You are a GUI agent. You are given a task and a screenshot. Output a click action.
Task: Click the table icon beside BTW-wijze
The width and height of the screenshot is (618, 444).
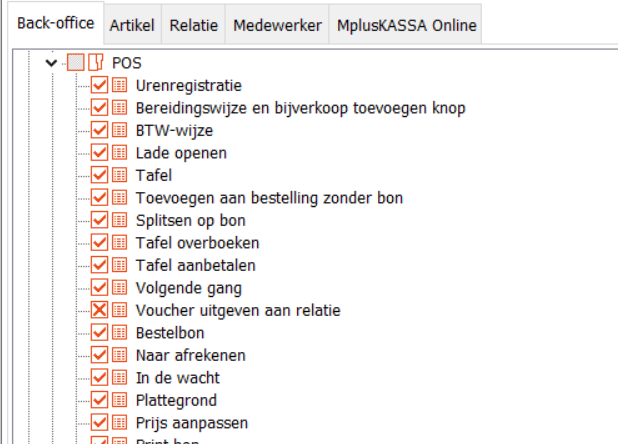tap(119, 131)
